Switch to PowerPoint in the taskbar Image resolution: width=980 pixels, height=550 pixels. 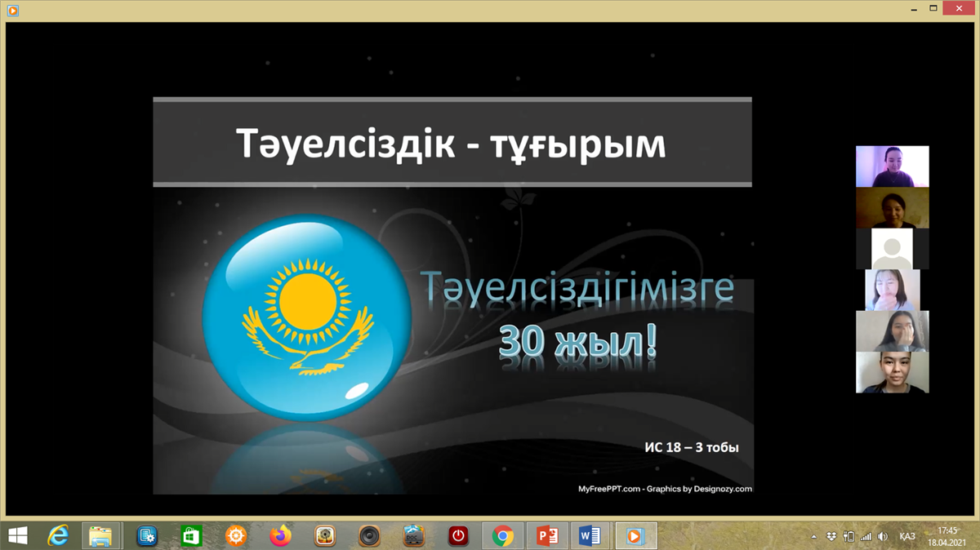546,536
